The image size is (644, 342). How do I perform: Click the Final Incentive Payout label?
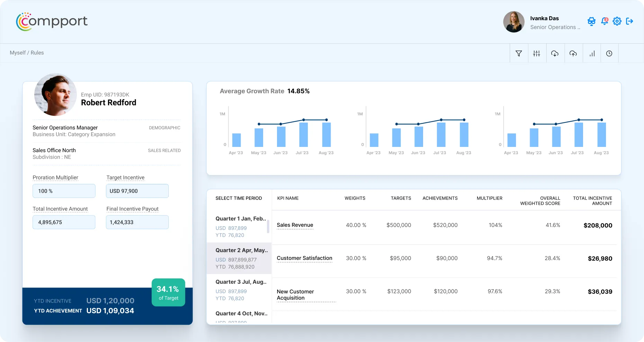pos(132,209)
